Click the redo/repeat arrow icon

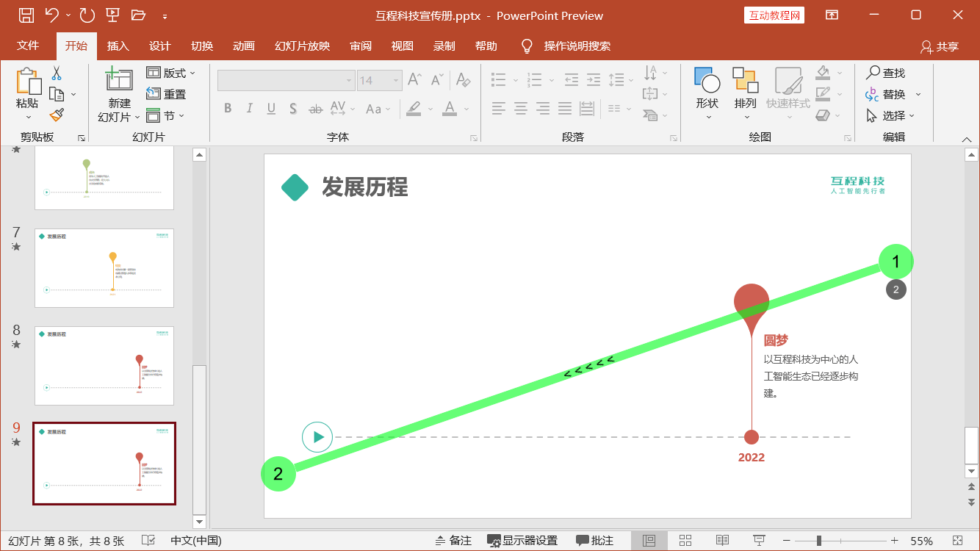click(x=87, y=15)
